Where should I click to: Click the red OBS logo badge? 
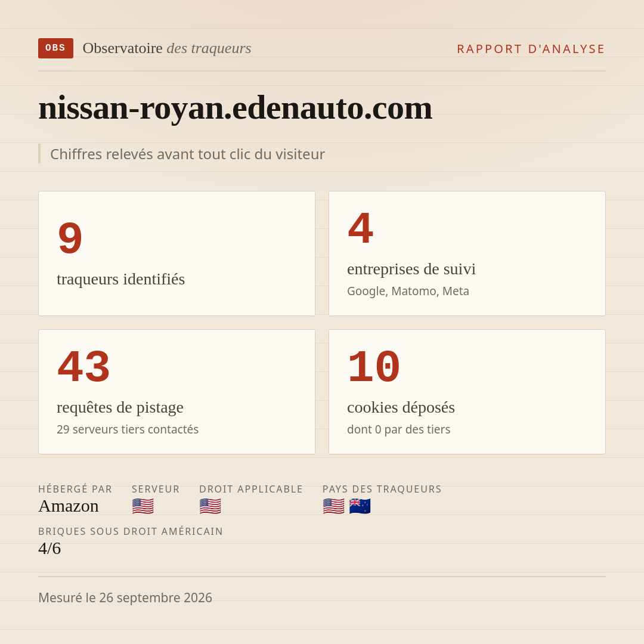(56, 48)
